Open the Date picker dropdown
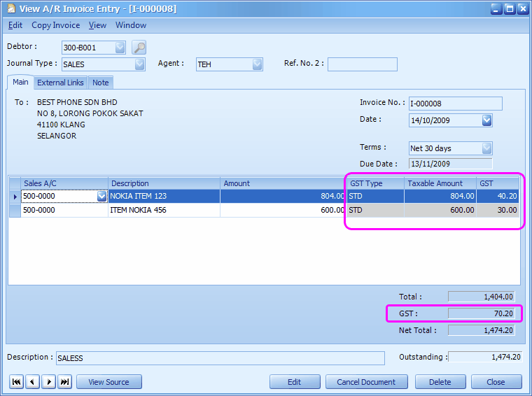This screenshot has height=396, width=532. (486, 120)
